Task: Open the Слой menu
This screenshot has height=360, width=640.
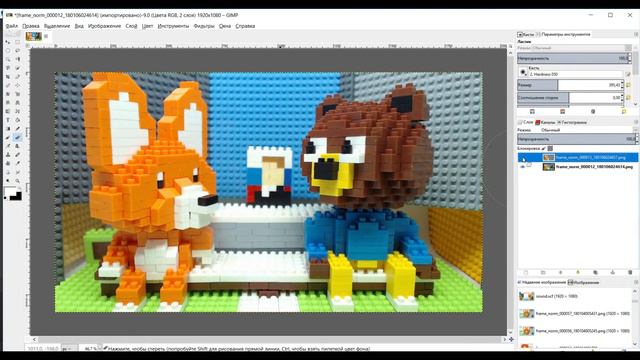Action: [131, 26]
